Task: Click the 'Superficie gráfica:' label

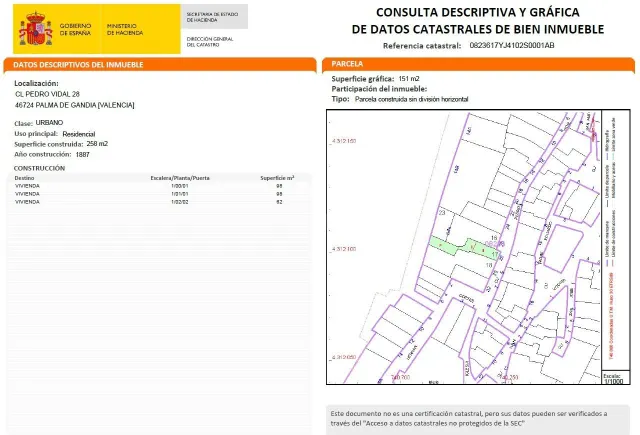Action: pyautogui.click(x=363, y=79)
